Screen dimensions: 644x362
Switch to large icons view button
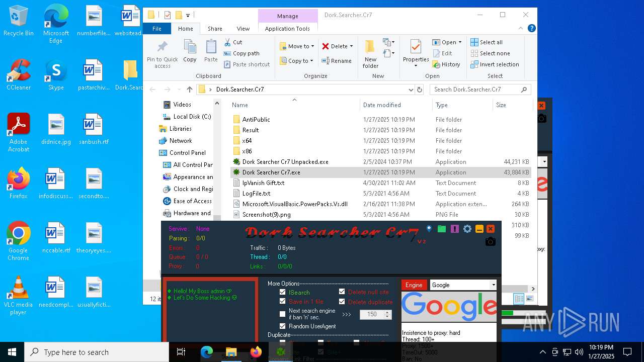pyautogui.click(x=529, y=299)
